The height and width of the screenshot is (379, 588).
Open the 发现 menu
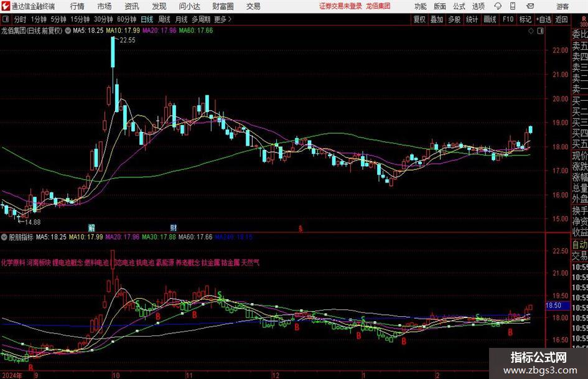click(159, 6)
